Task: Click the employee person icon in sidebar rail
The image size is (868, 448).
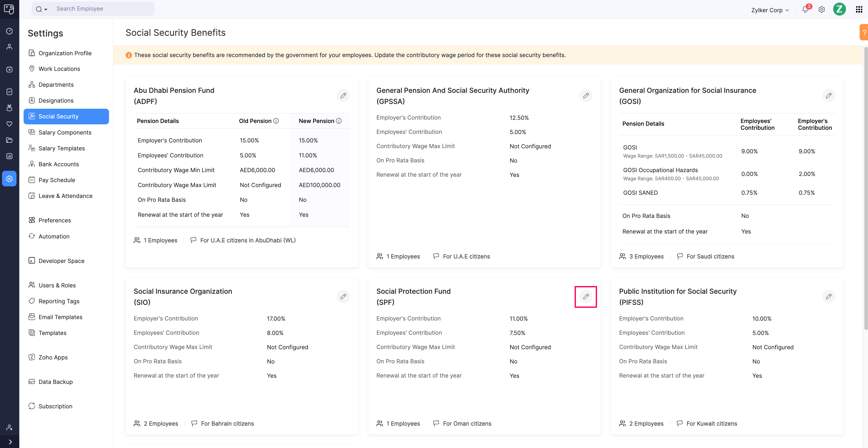Action: point(10,46)
